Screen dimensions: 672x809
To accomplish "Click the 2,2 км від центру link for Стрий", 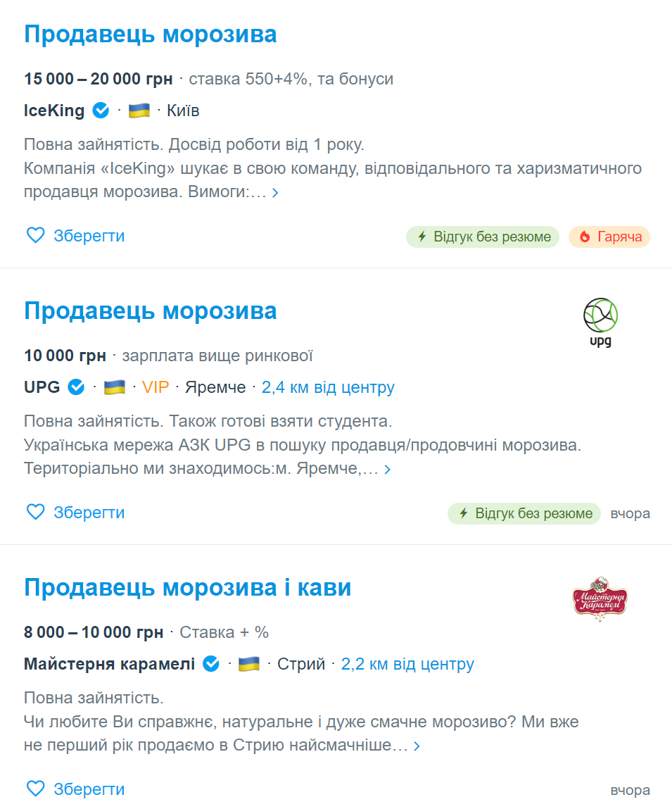I will [x=407, y=663].
